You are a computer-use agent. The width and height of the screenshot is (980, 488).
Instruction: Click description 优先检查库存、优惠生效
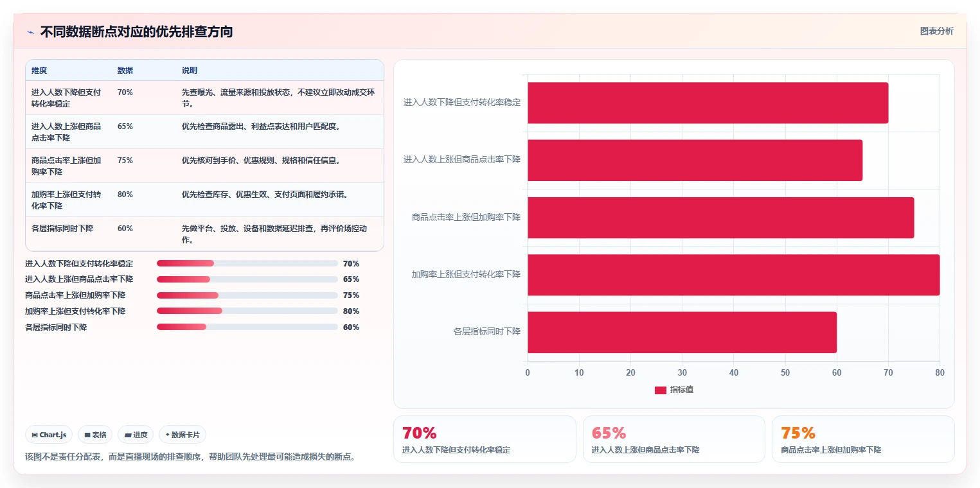click(x=265, y=195)
